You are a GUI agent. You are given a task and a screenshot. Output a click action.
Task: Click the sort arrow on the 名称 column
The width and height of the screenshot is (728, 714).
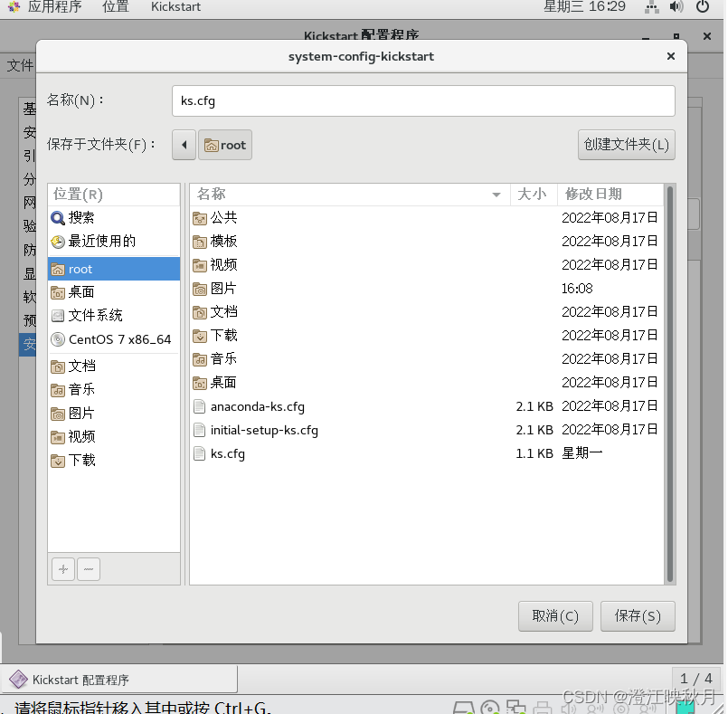[496, 195]
